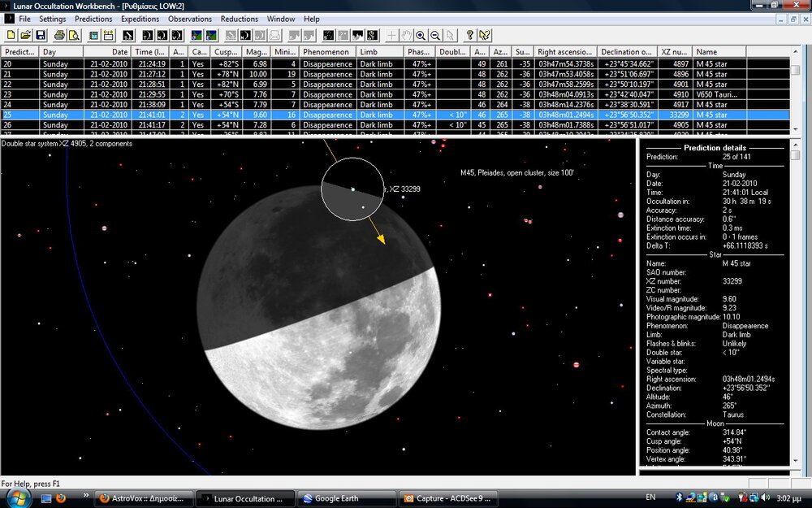Click the Print toolbar icon

[x=59, y=36]
